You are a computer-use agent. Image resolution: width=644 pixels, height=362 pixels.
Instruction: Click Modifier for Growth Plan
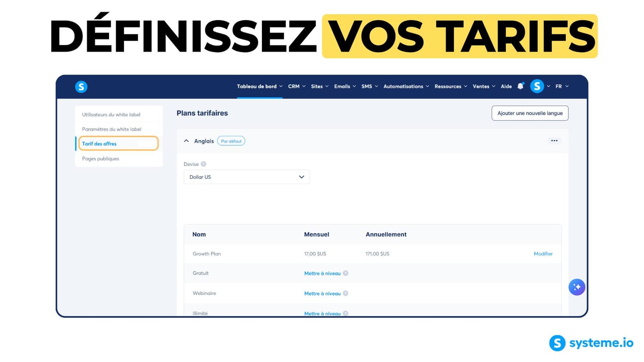tap(543, 254)
